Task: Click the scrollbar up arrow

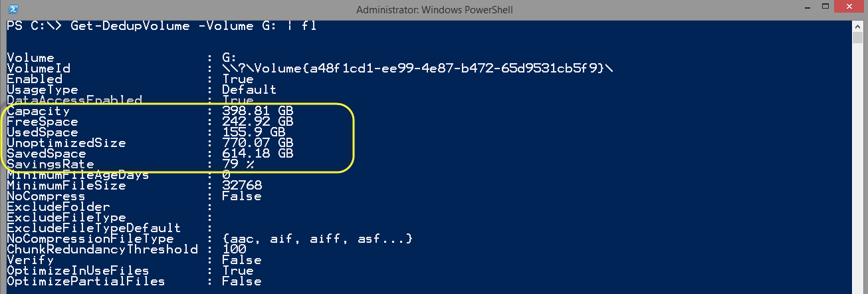Action: 858,25
